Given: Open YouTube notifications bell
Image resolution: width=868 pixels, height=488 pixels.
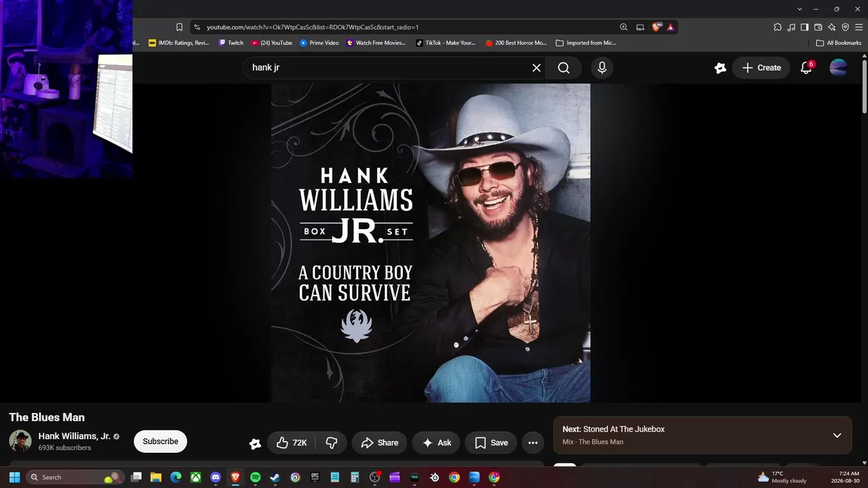Looking at the screenshot, I should (806, 68).
